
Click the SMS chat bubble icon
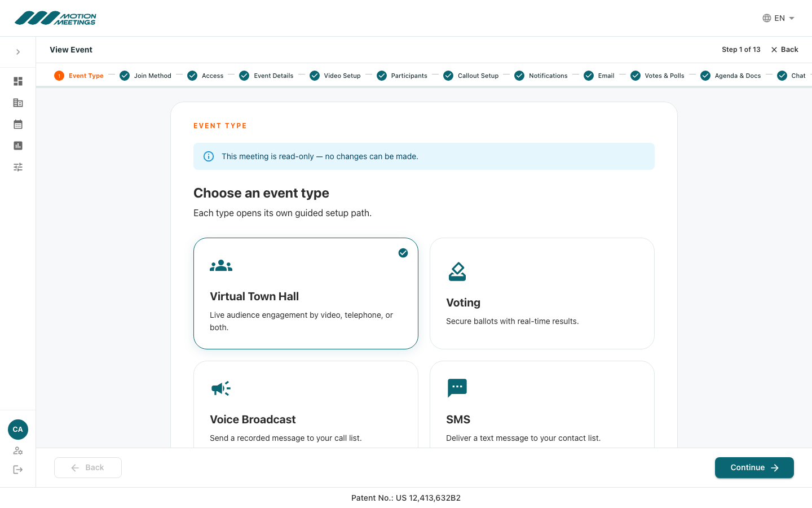pos(457,388)
